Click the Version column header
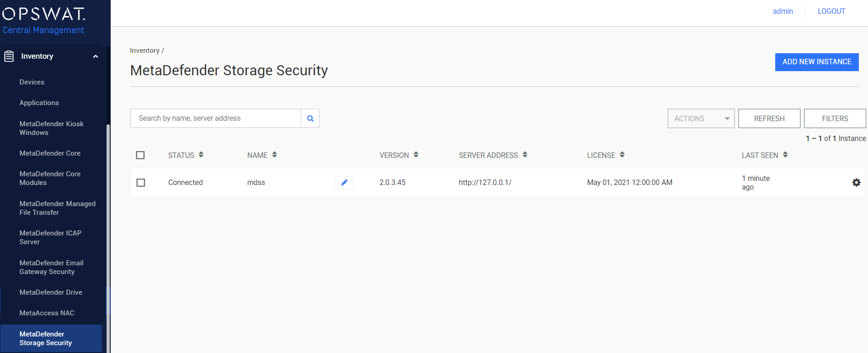The width and height of the screenshot is (868, 353). point(394,155)
